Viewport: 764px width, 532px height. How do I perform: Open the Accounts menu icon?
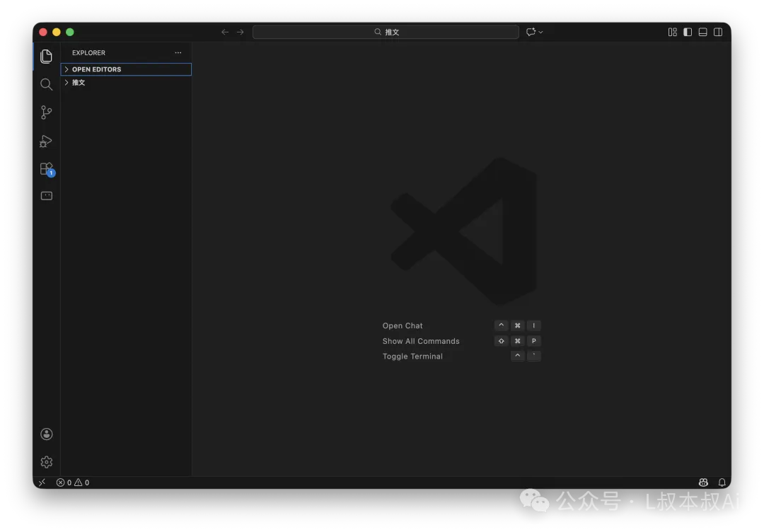tap(46, 434)
